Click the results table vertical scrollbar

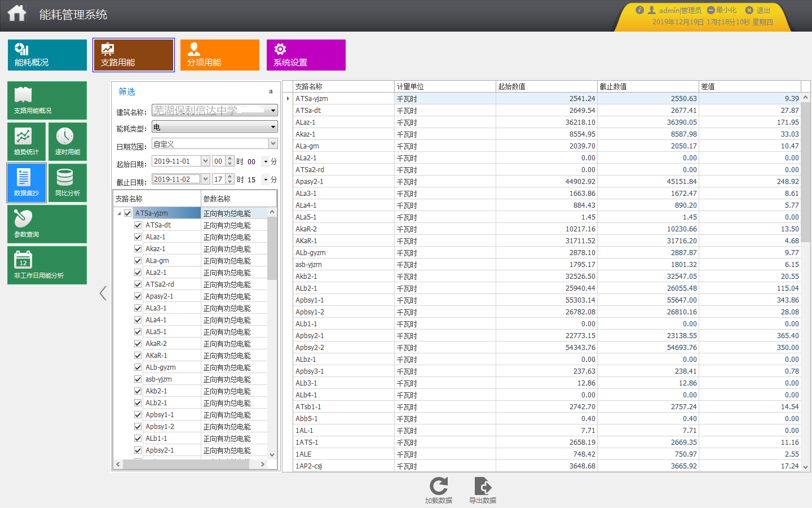pyautogui.click(x=805, y=172)
